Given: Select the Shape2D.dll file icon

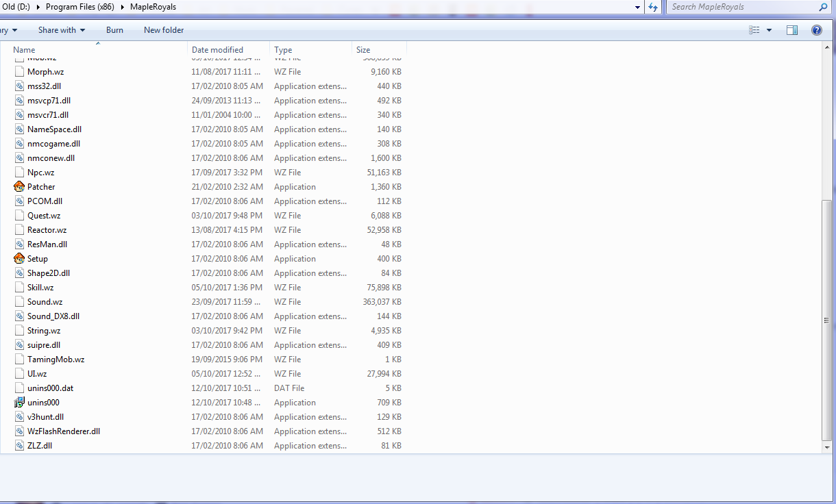Looking at the screenshot, I should coord(20,273).
